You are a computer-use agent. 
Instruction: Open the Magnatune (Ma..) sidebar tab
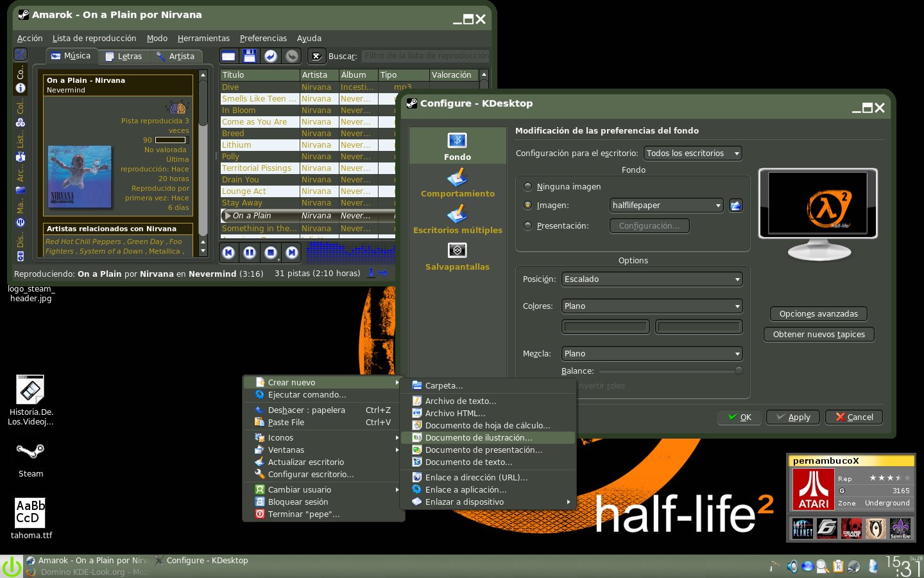[x=21, y=214]
